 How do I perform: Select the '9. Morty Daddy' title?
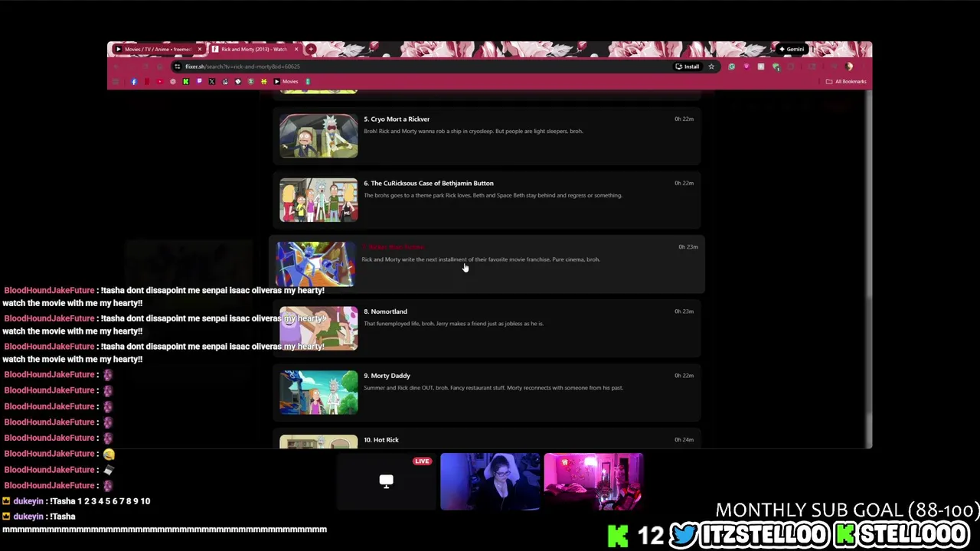[x=387, y=376]
